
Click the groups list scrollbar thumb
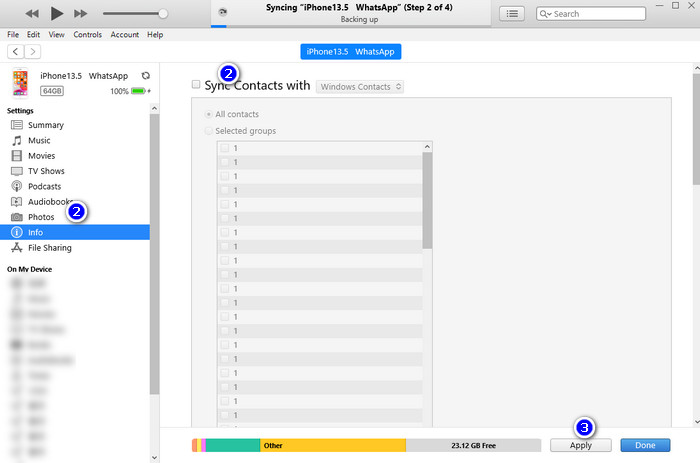[427, 200]
